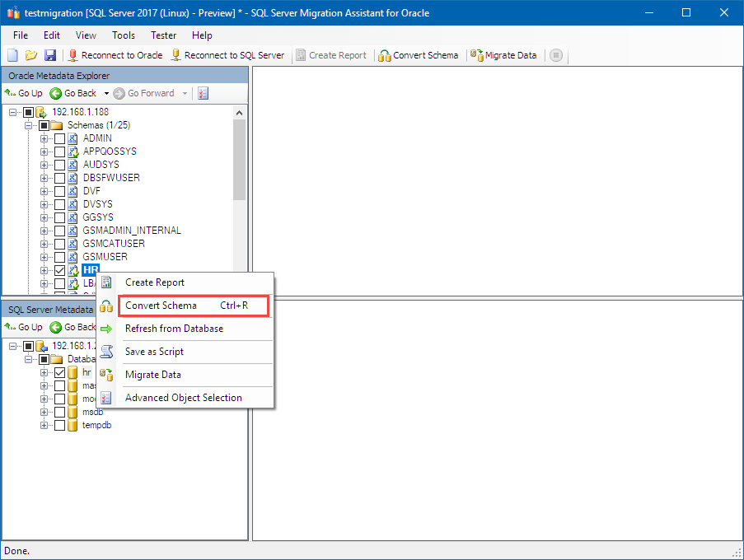Image resolution: width=744 pixels, height=560 pixels.
Task: Click the Reconnect to SQL Server icon
Action: pyautogui.click(x=176, y=55)
